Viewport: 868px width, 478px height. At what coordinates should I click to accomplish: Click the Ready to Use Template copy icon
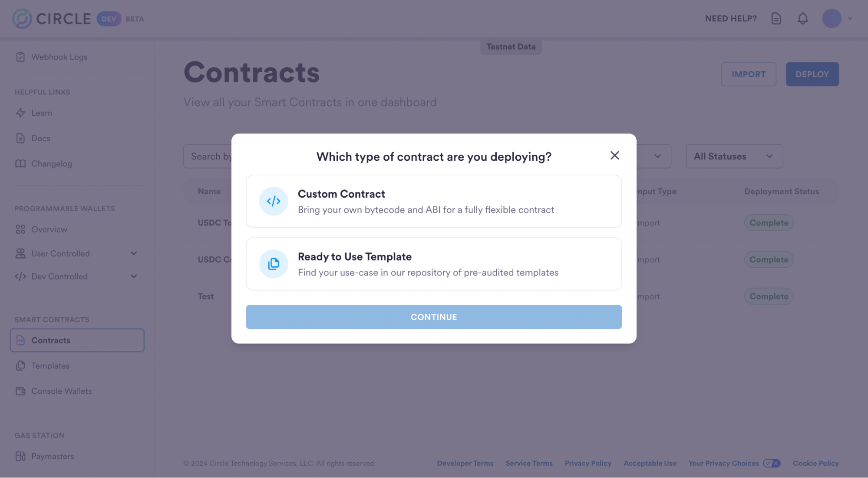[274, 264]
